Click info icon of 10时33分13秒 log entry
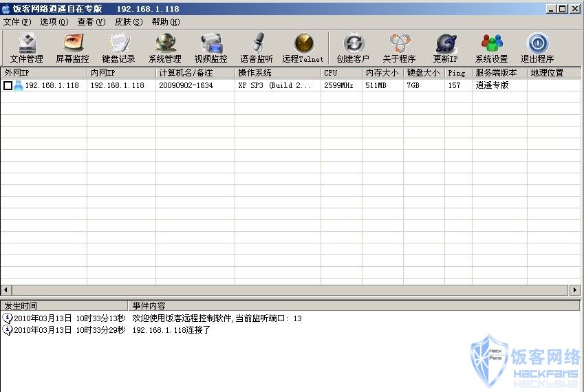Screen dimensions: 584x392 tap(7, 318)
